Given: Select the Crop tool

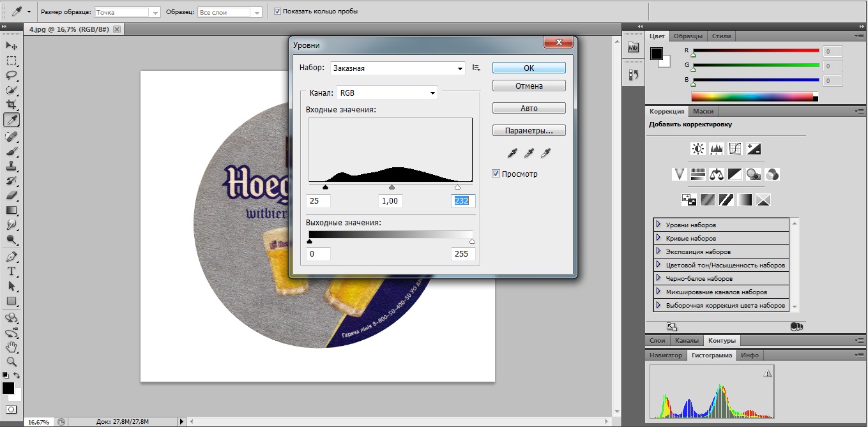Looking at the screenshot, I should click(x=11, y=105).
